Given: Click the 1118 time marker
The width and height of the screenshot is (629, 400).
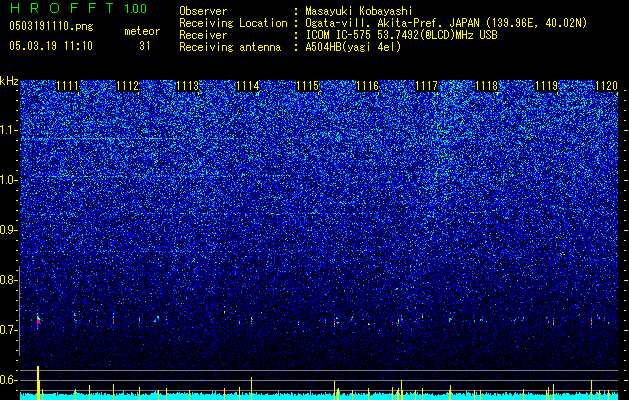Looking at the screenshot, I should click(487, 86).
